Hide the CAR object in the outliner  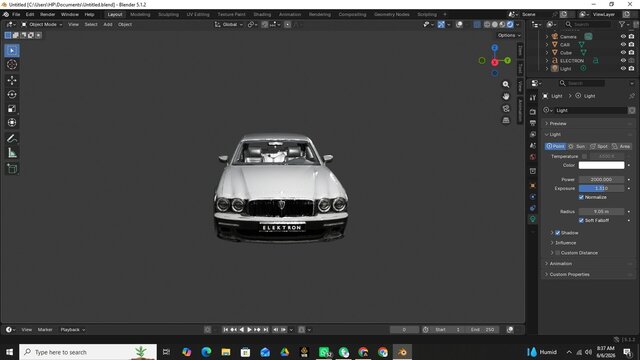point(623,44)
